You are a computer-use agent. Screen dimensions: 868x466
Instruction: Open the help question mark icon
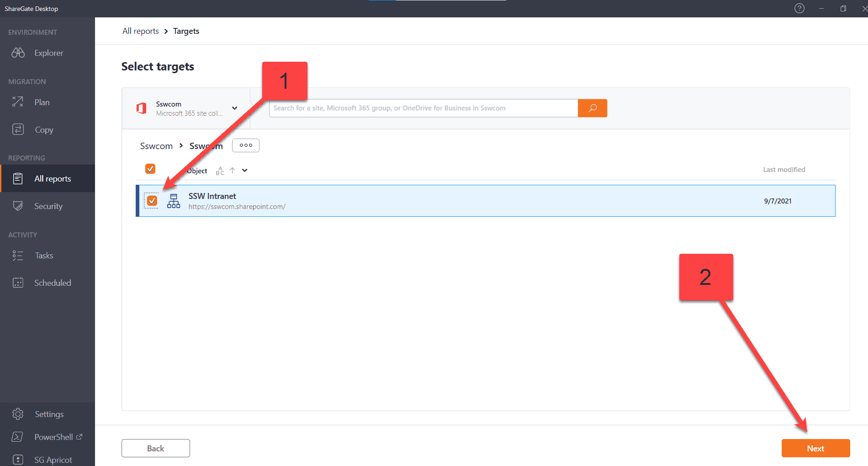(799, 9)
